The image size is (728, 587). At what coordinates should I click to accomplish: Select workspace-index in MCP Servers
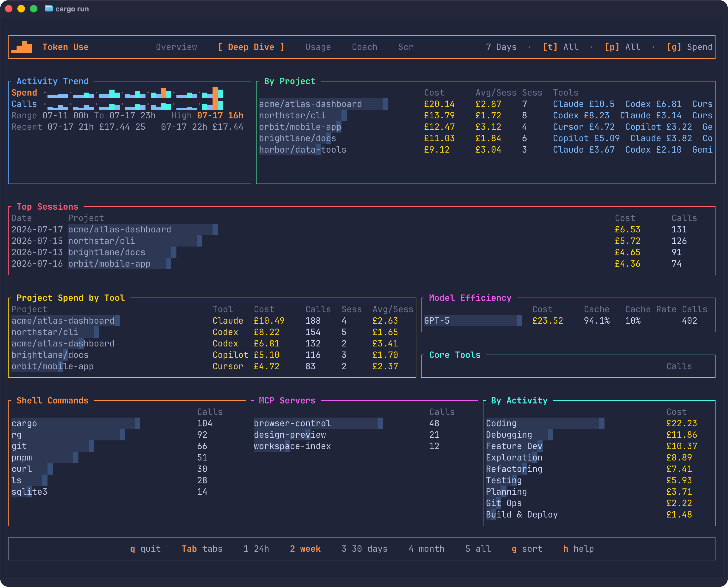pos(364,446)
